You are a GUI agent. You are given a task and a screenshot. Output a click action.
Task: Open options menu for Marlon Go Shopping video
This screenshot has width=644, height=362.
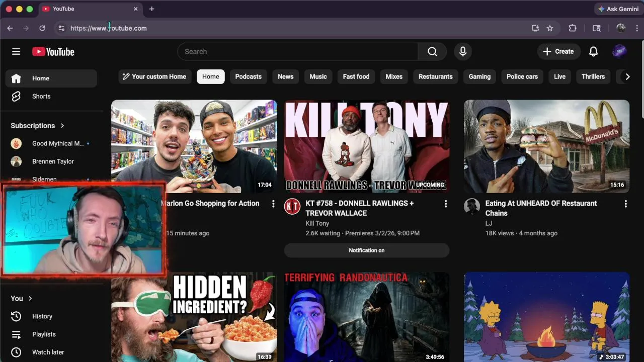[x=273, y=204]
